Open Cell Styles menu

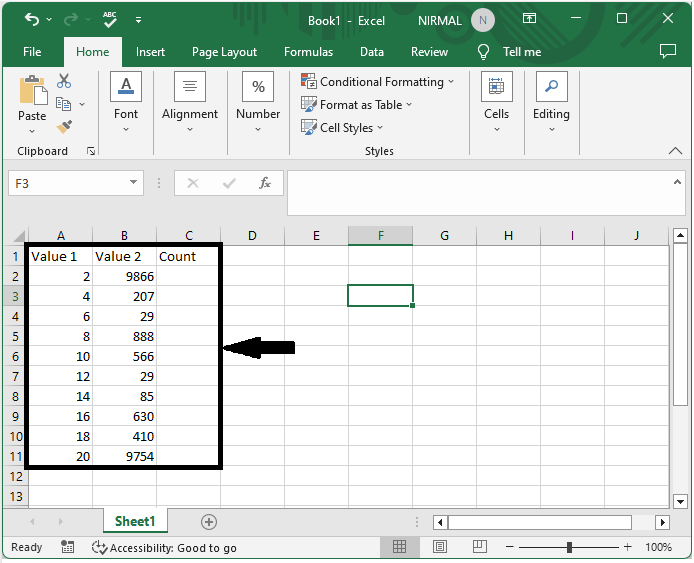[x=342, y=128]
